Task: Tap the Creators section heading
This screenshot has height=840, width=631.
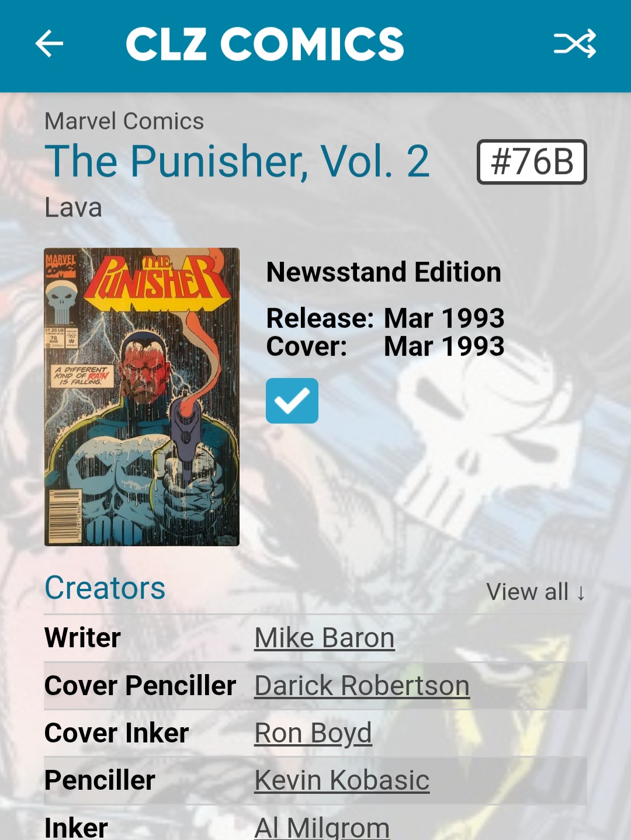Action: 105,588
